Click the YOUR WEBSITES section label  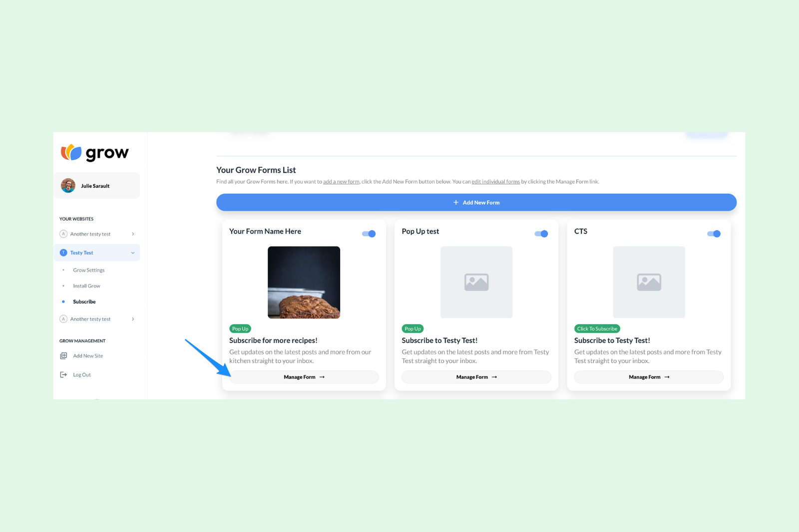(x=76, y=219)
